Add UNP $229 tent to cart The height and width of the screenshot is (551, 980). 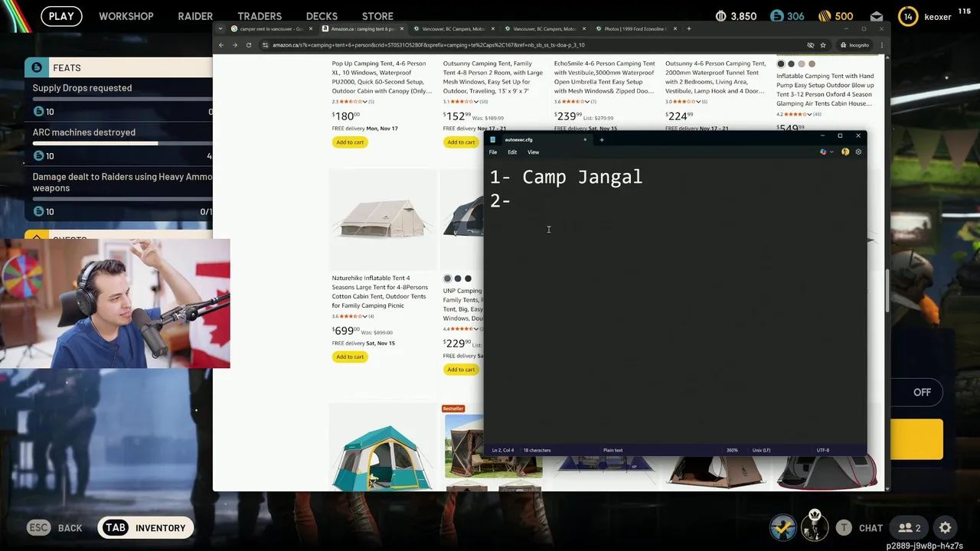click(x=461, y=370)
